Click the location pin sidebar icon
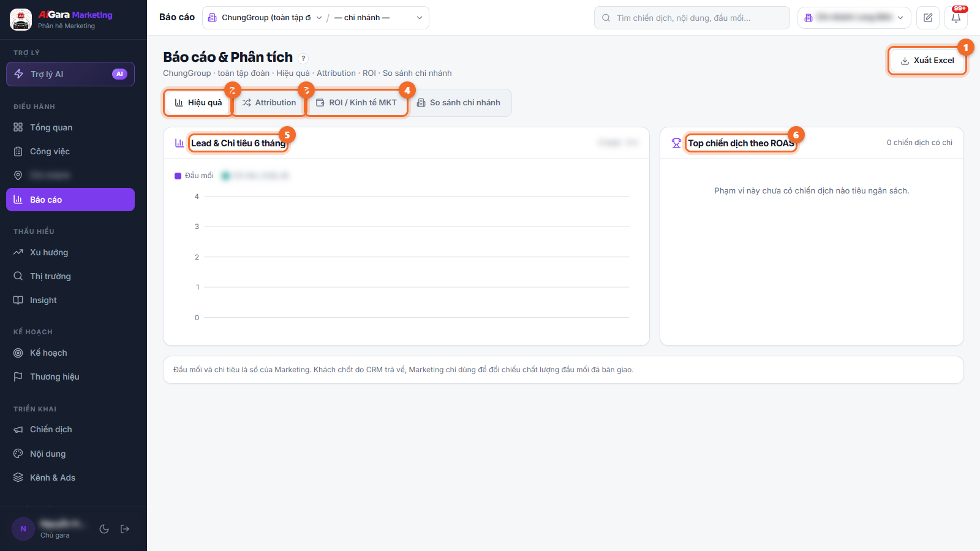Image resolution: width=980 pixels, height=551 pixels. tap(18, 175)
